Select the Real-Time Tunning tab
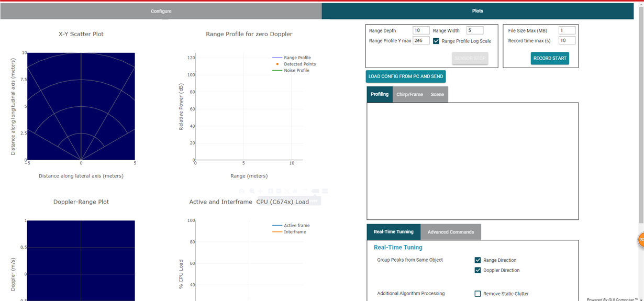The width and height of the screenshot is (644, 301). (394, 232)
